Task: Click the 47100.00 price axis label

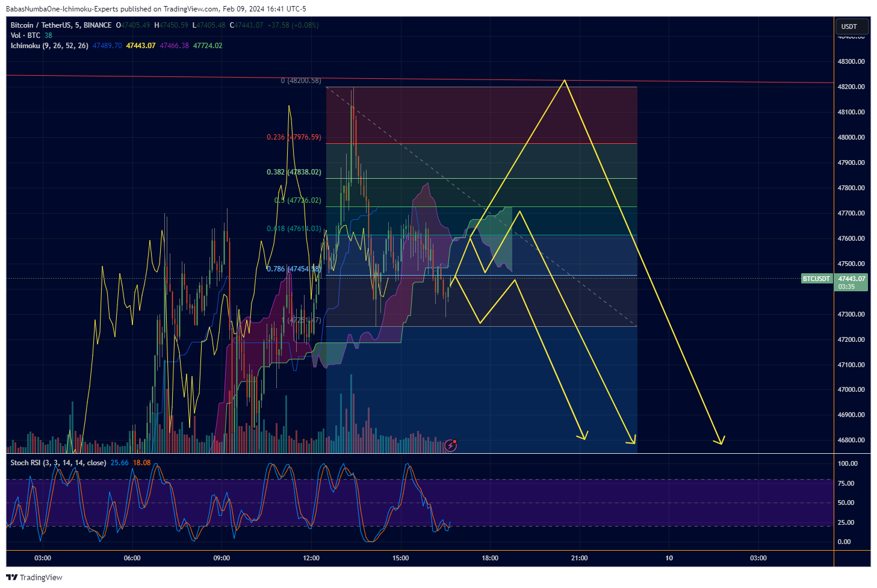Action: point(852,365)
